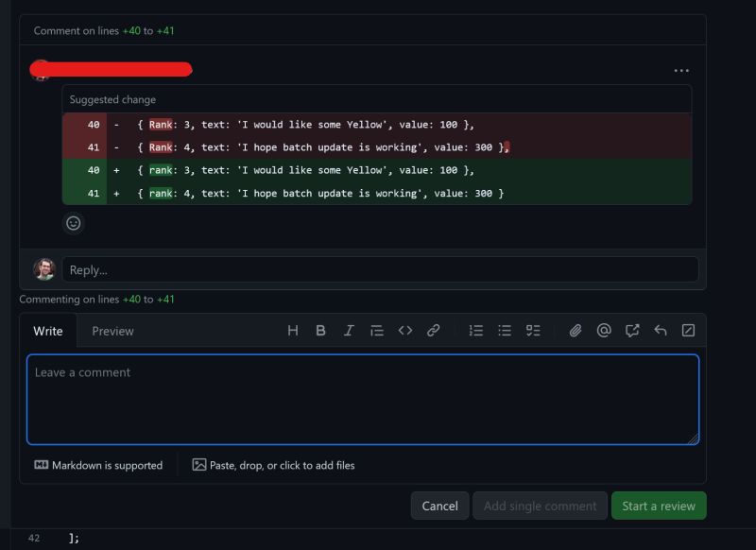
Task: Insert a code snippet
Action: point(405,330)
